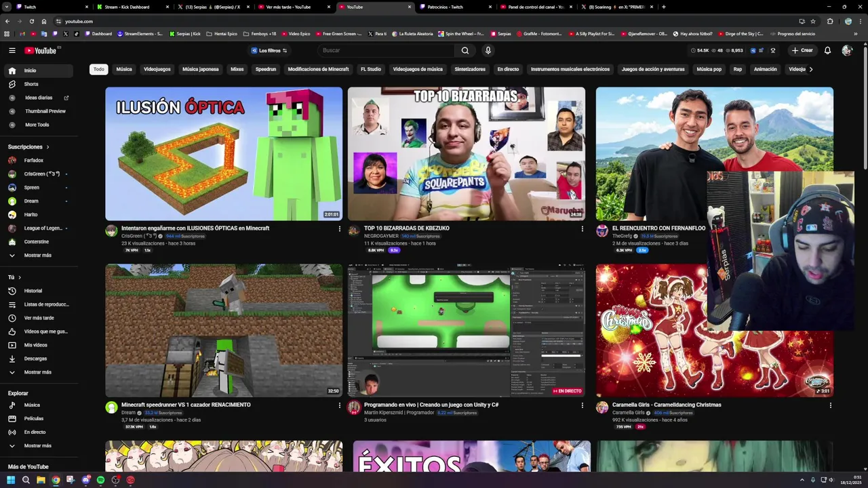This screenshot has width=868, height=488.
Task: Open options for Minecraft speedrunner video
Action: (x=340, y=405)
